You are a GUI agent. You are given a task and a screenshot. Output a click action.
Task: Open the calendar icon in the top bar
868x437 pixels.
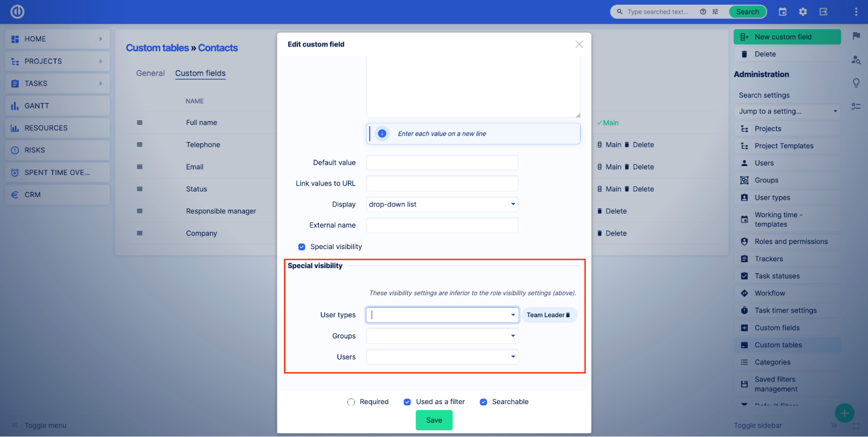[782, 12]
